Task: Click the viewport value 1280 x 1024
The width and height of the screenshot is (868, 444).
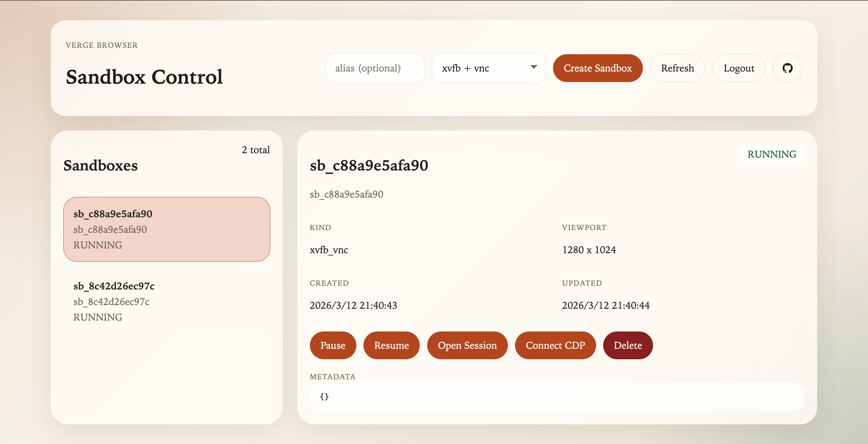Action: point(589,250)
